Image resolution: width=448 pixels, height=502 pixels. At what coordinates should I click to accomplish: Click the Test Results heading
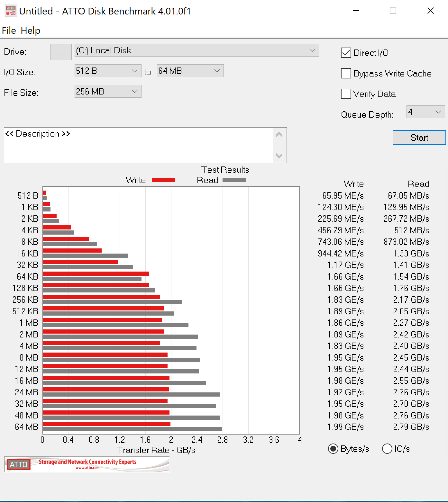225,170
